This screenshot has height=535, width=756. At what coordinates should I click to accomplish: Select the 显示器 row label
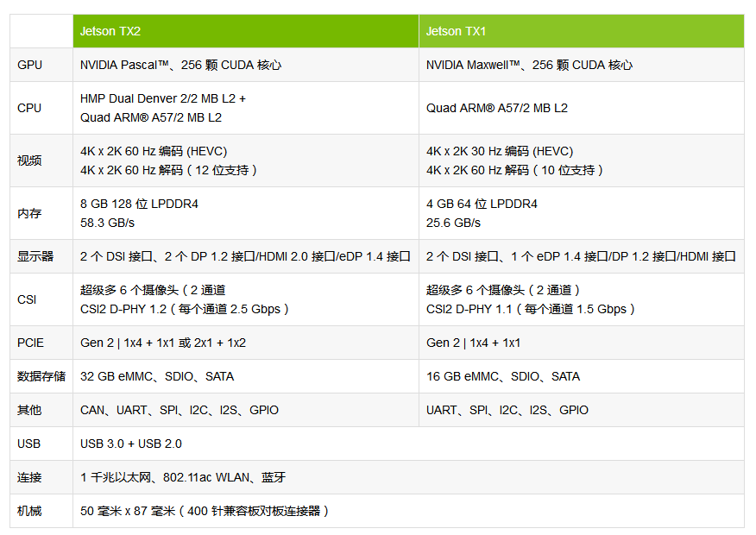pos(35,256)
